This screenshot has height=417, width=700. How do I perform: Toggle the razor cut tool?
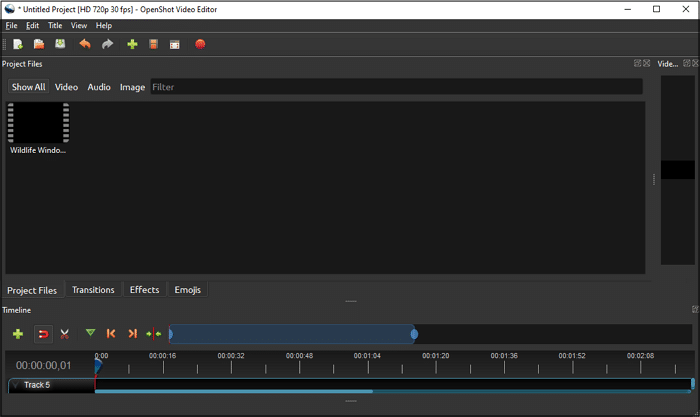[x=64, y=334]
